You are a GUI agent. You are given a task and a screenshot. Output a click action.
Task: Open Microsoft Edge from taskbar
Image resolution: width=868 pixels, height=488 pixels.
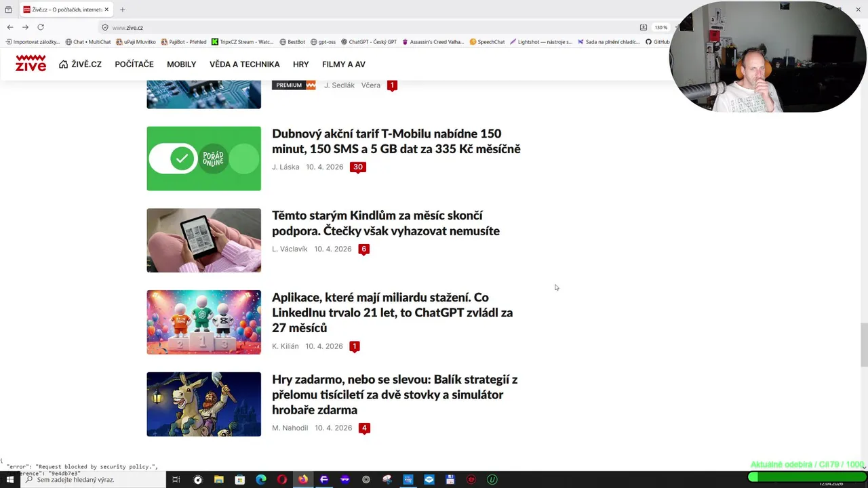[x=260, y=479]
